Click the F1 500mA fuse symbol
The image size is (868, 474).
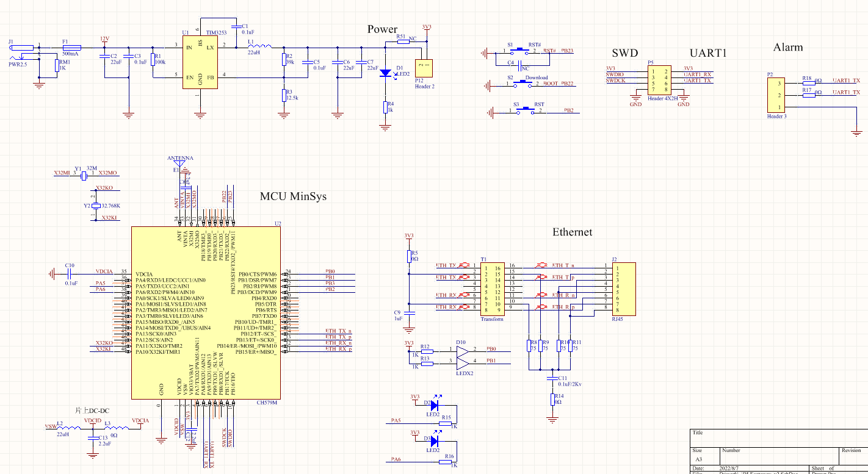pos(72,47)
